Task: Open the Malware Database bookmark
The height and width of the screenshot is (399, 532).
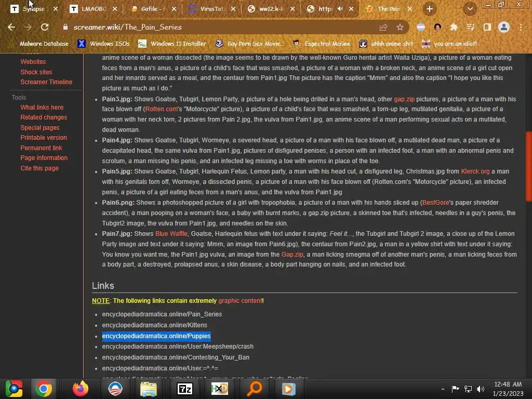Action: [x=39, y=44]
